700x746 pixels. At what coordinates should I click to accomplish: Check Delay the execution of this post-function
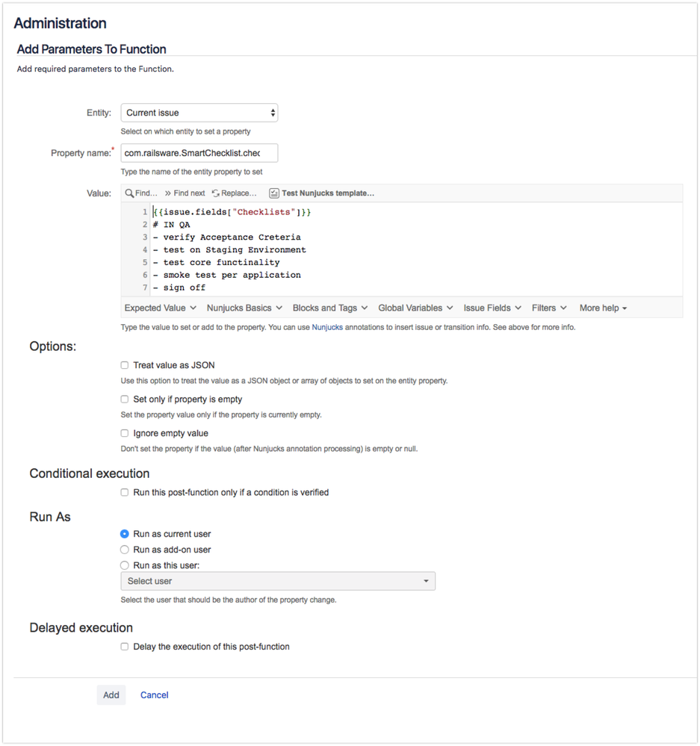pyautogui.click(x=125, y=647)
